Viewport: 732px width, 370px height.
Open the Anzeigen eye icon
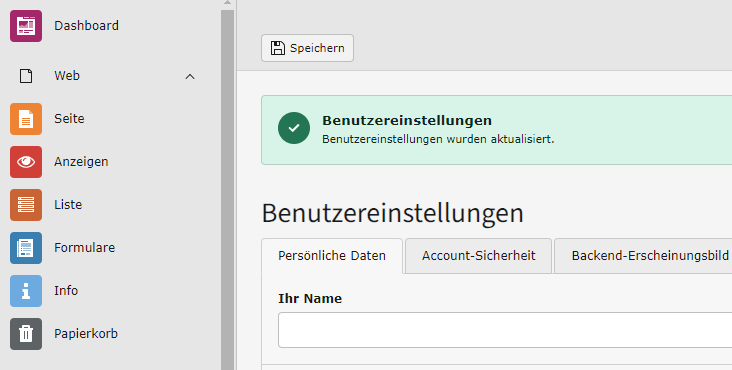click(x=26, y=162)
